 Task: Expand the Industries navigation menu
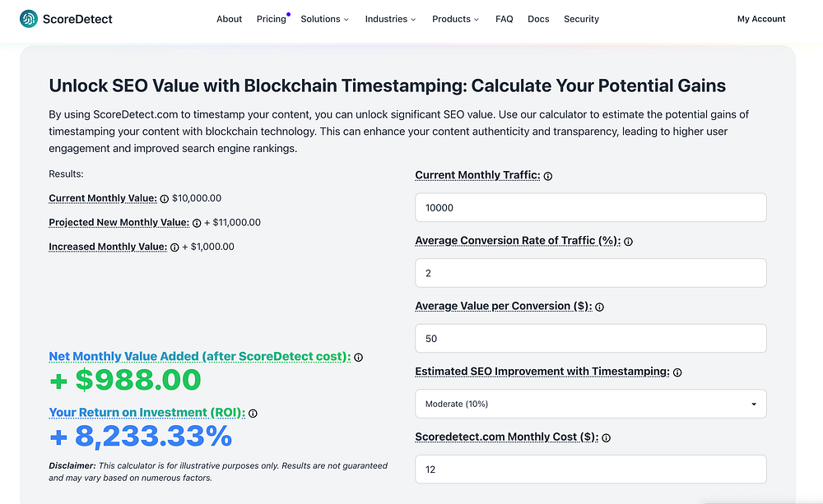(390, 19)
